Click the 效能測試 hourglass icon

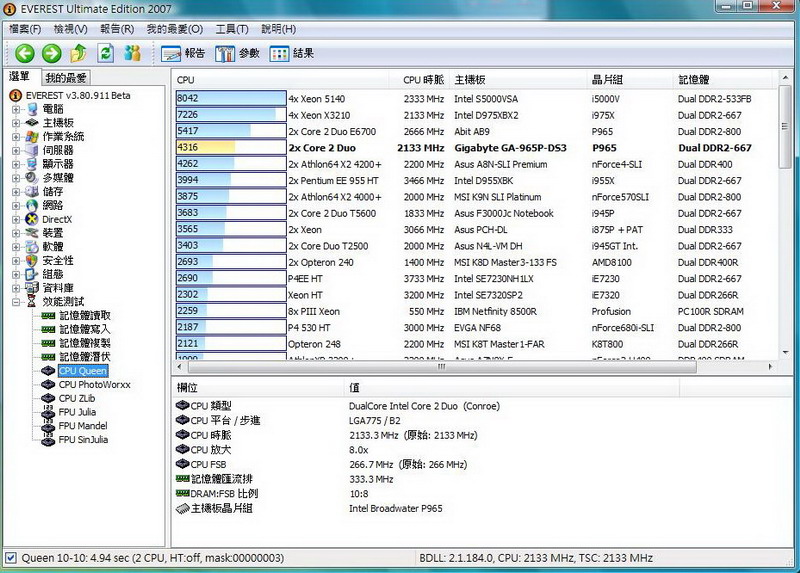click(x=32, y=302)
